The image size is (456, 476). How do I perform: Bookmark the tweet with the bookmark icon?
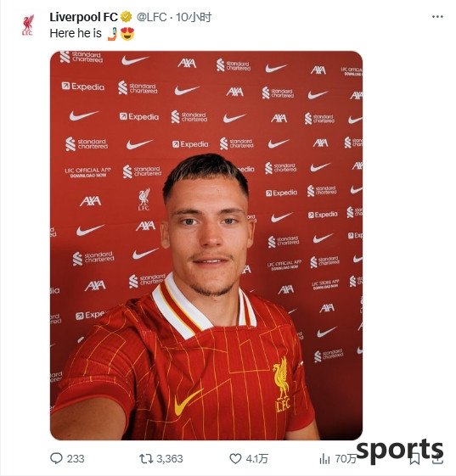coord(414,459)
